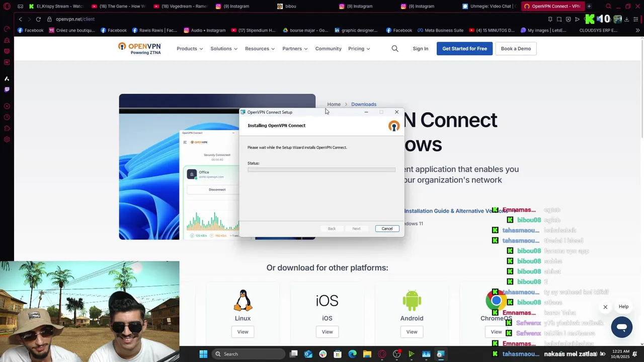
Task: Click View button under iOS
Action: pos(327,332)
